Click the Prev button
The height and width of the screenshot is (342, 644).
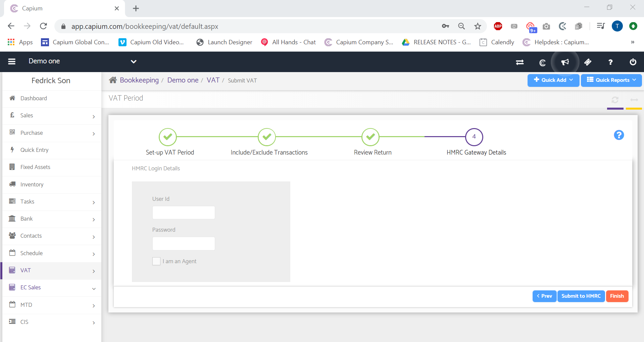tap(544, 296)
